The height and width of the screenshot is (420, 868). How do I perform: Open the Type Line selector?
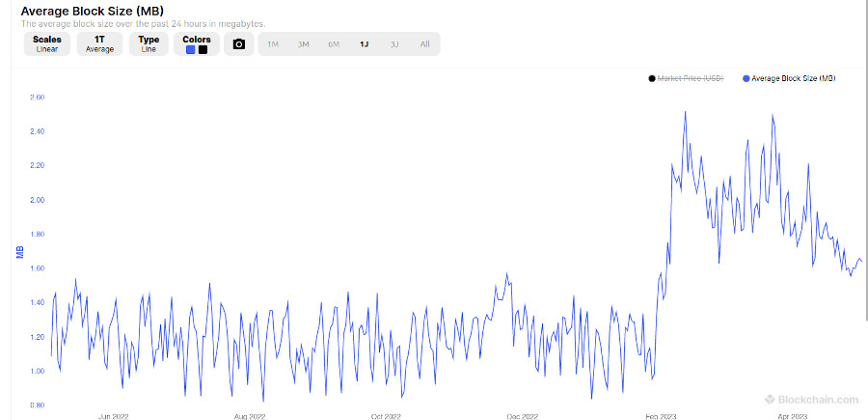(149, 44)
